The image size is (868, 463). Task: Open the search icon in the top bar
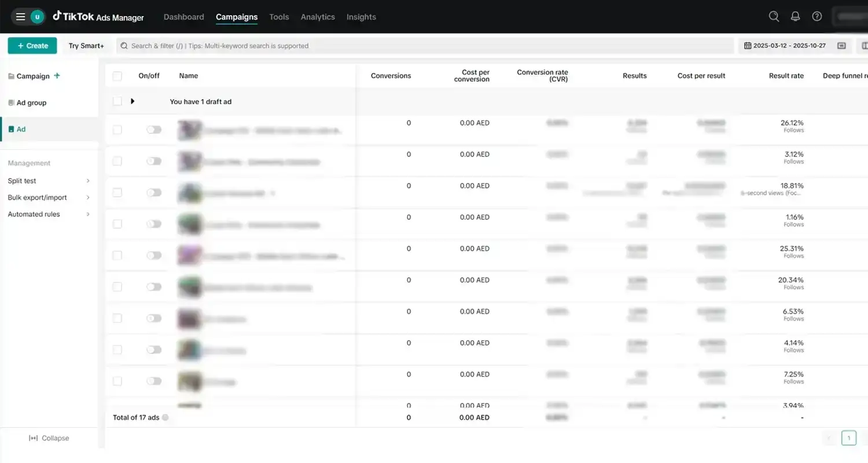[x=774, y=17]
